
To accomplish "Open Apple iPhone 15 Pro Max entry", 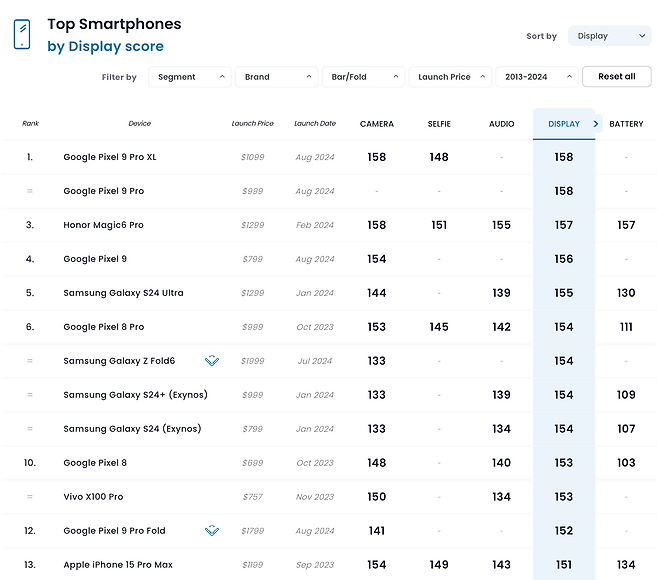I will tap(118, 564).
